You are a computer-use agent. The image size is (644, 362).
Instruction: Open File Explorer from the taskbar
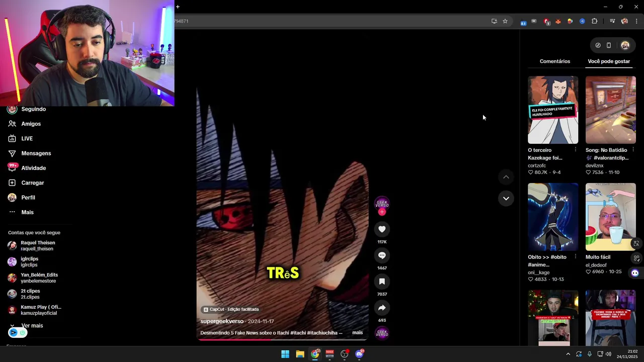pyautogui.click(x=300, y=354)
